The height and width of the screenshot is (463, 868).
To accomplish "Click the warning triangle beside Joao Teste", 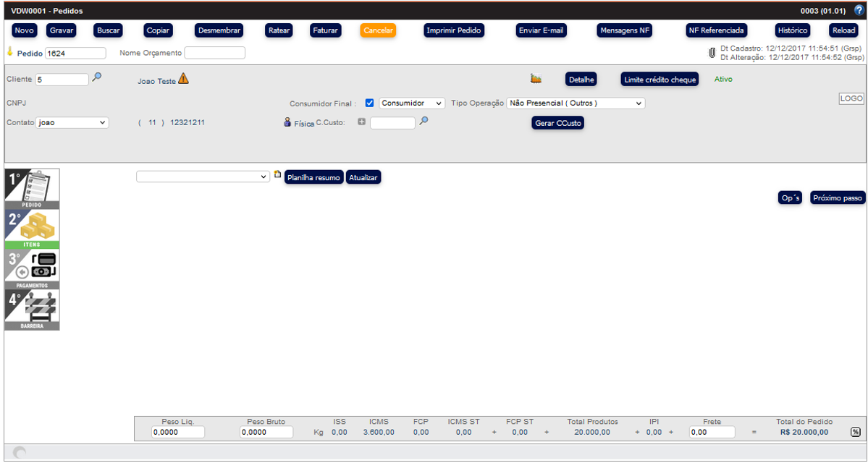I will [183, 80].
